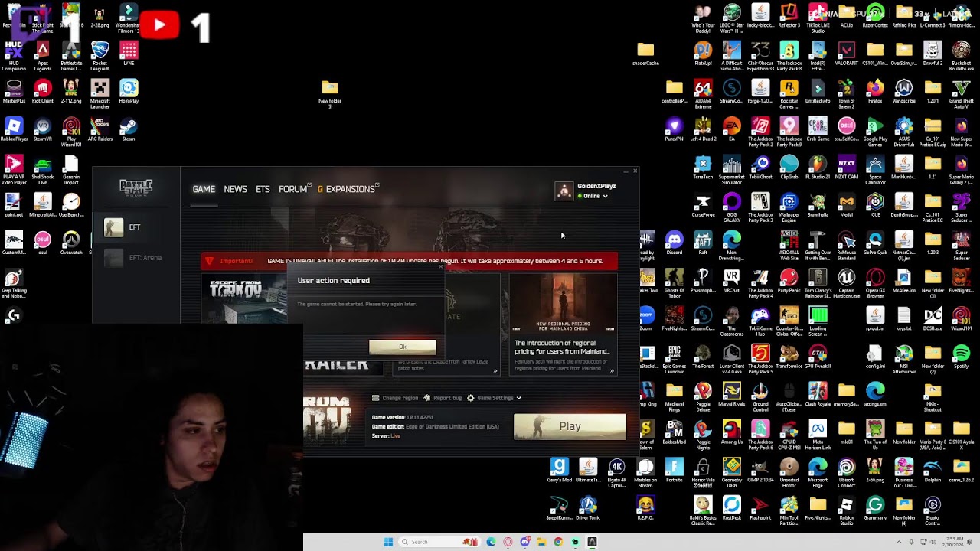Open the ETS tab
The image size is (980, 551).
point(263,189)
